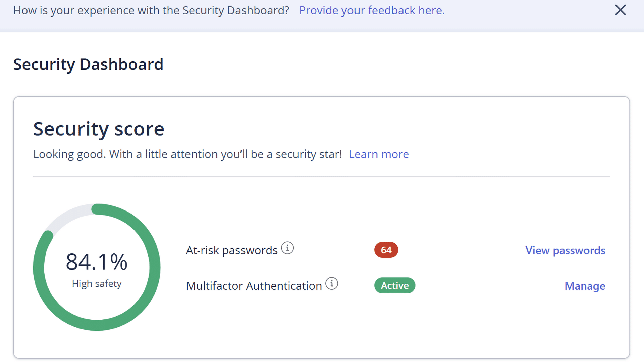Open the 'Provide your feedback here' link
The image size is (644, 362).
pos(372,10)
